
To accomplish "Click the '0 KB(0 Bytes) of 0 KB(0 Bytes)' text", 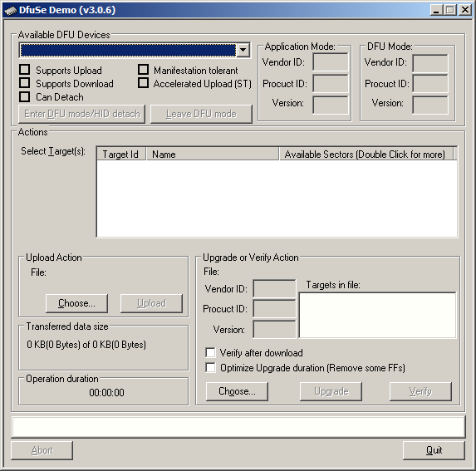I will (86, 345).
